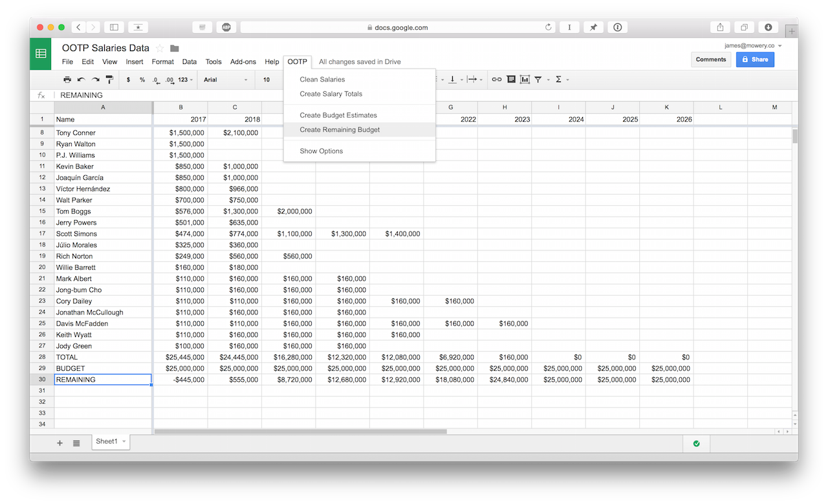
Task: Click the Share button
Action: (754, 59)
